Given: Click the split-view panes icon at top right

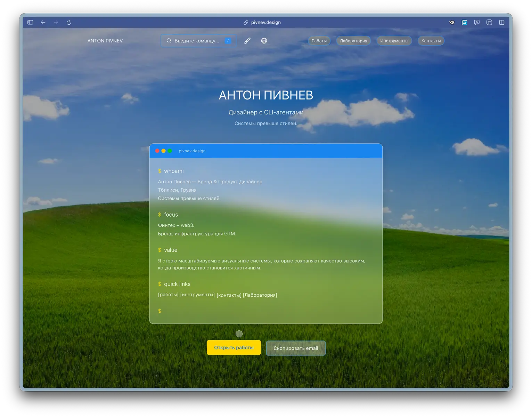Looking at the screenshot, I should point(502,22).
